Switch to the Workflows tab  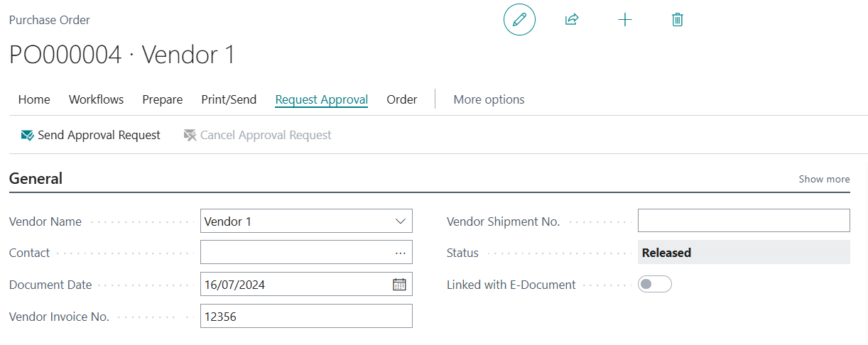pyautogui.click(x=96, y=99)
